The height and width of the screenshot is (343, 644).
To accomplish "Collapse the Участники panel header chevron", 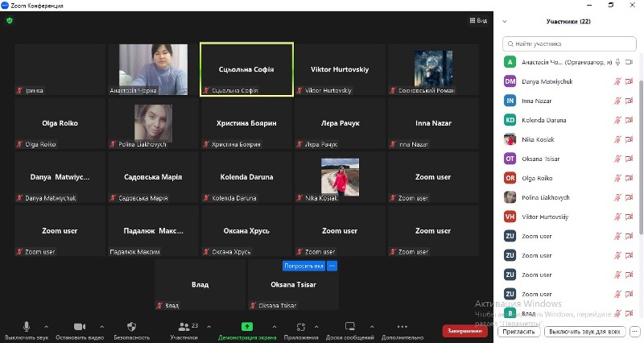I will pyautogui.click(x=505, y=22).
